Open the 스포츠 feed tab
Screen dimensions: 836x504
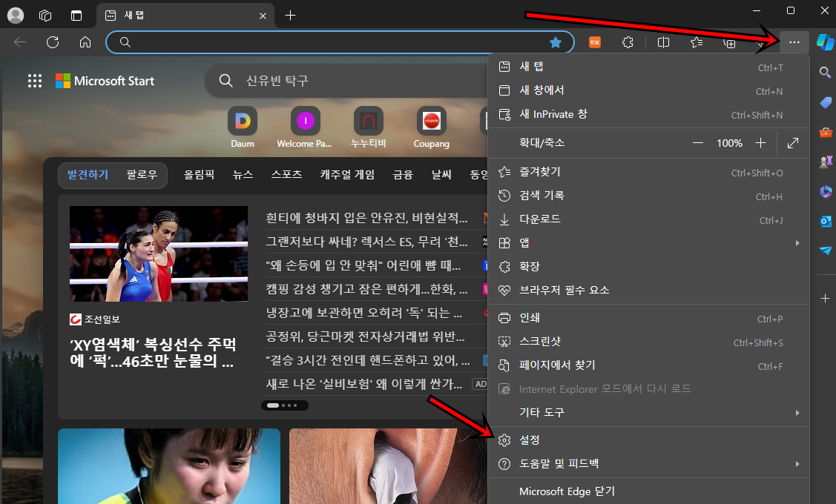click(x=286, y=175)
